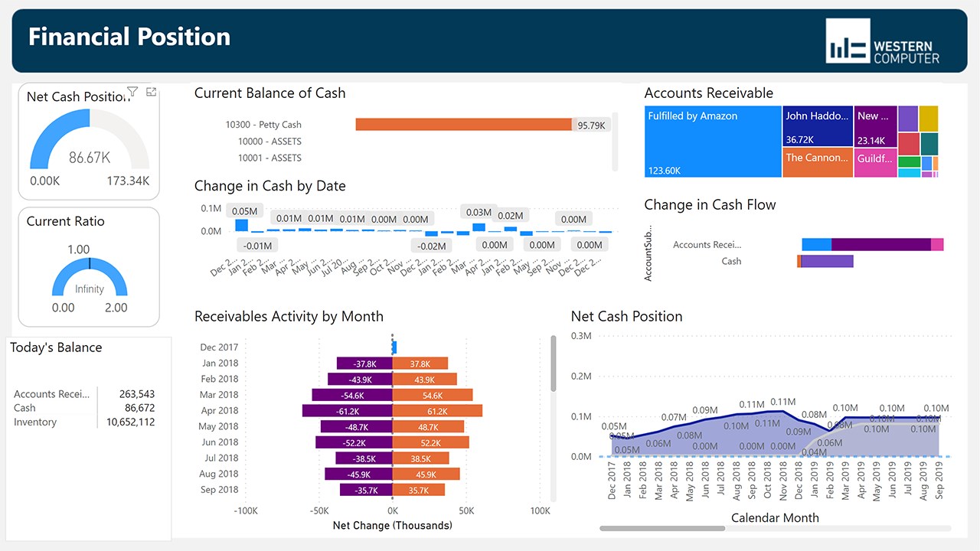Select the -61.2K purple bar for Apr 2018

click(x=347, y=411)
